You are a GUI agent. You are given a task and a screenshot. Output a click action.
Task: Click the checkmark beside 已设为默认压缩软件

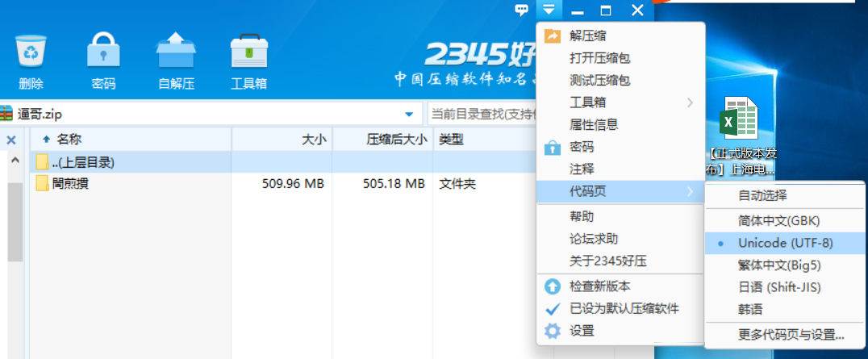(x=553, y=309)
